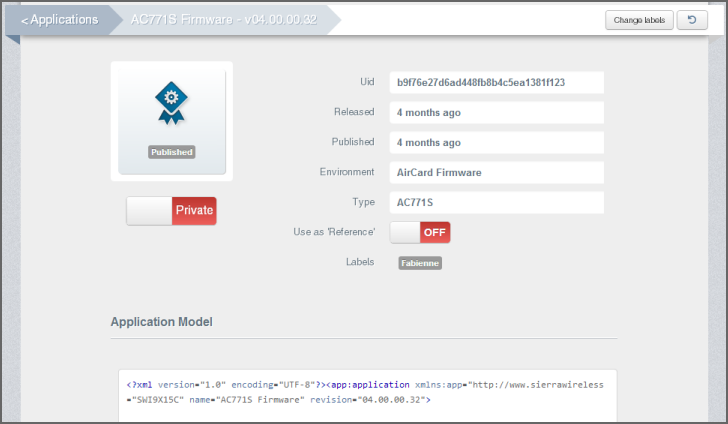Toggle the Private visibility switch
The height and width of the screenshot is (424, 728).
coord(171,211)
